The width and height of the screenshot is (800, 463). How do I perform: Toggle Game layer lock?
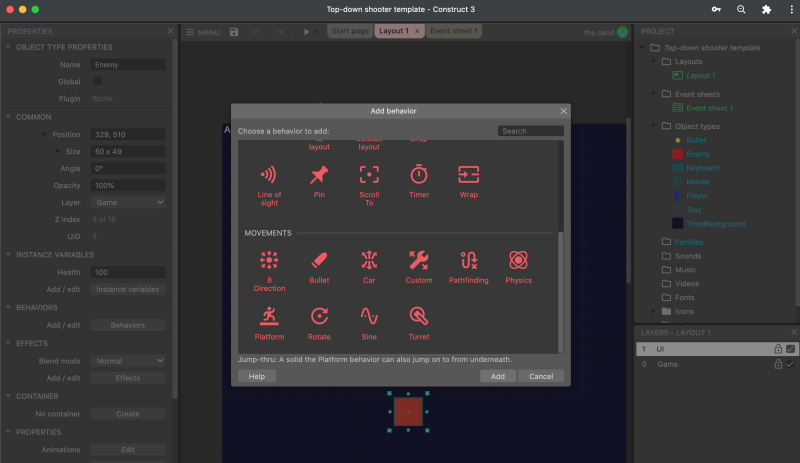[778, 364]
